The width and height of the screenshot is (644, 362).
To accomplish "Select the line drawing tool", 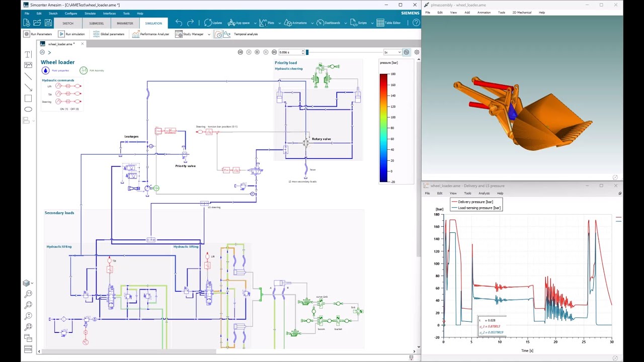I will (x=28, y=76).
